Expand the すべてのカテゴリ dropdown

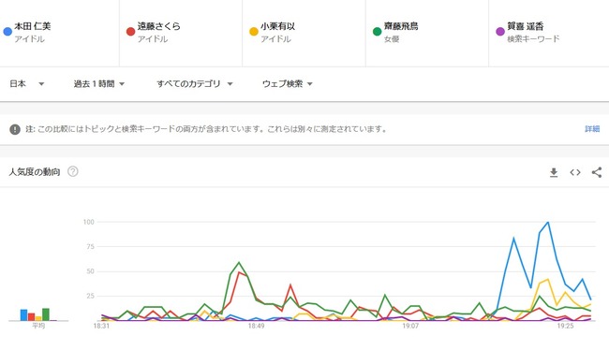pos(195,84)
